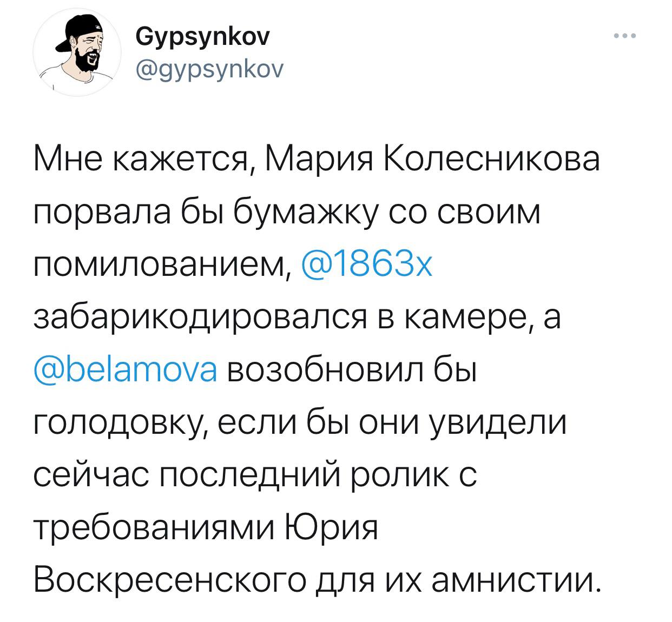This screenshot has width=672, height=622.
Task: Click the word 'требованиями' in tweet text
Action: click(x=154, y=528)
